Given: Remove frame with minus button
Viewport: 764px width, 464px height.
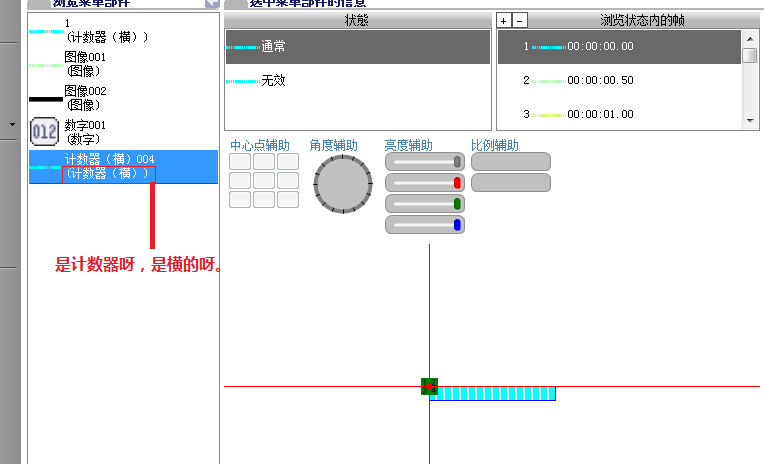Looking at the screenshot, I should 519,21.
